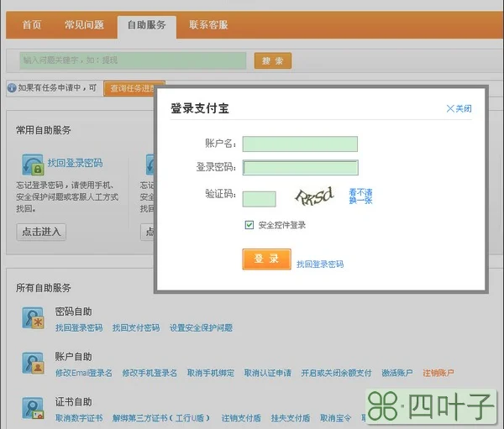This screenshot has height=429, width=504.
Task: Click 看不清换一张 to refresh captcha
Action: (x=360, y=196)
